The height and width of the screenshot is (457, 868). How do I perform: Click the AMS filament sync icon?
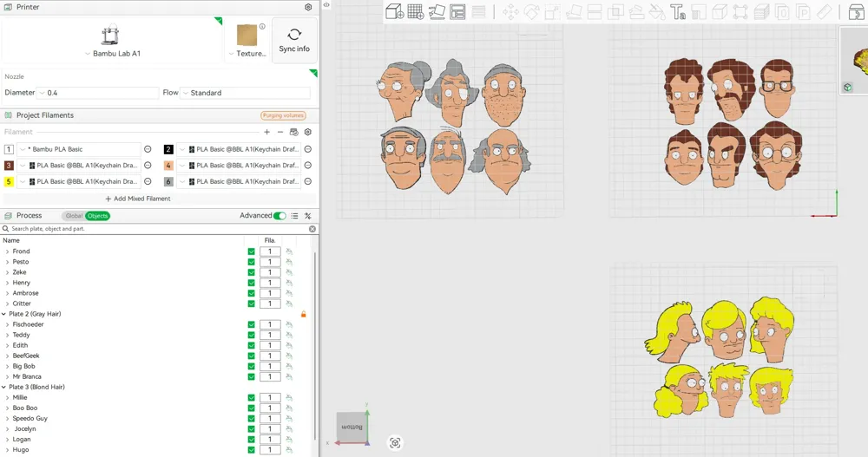click(x=294, y=132)
